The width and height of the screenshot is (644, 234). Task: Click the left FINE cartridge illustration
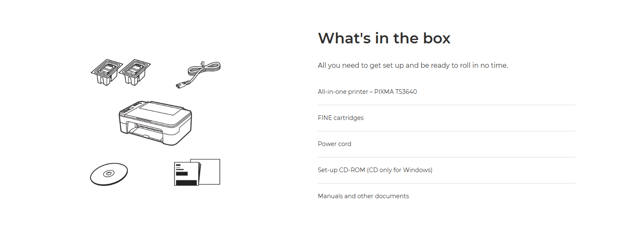pyautogui.click(x=106, y=72)
